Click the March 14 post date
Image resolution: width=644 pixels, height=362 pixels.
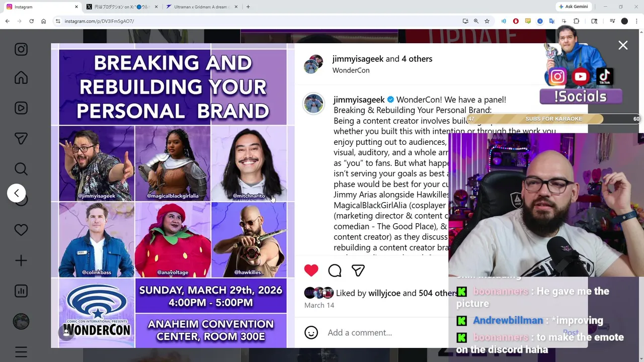319,305
